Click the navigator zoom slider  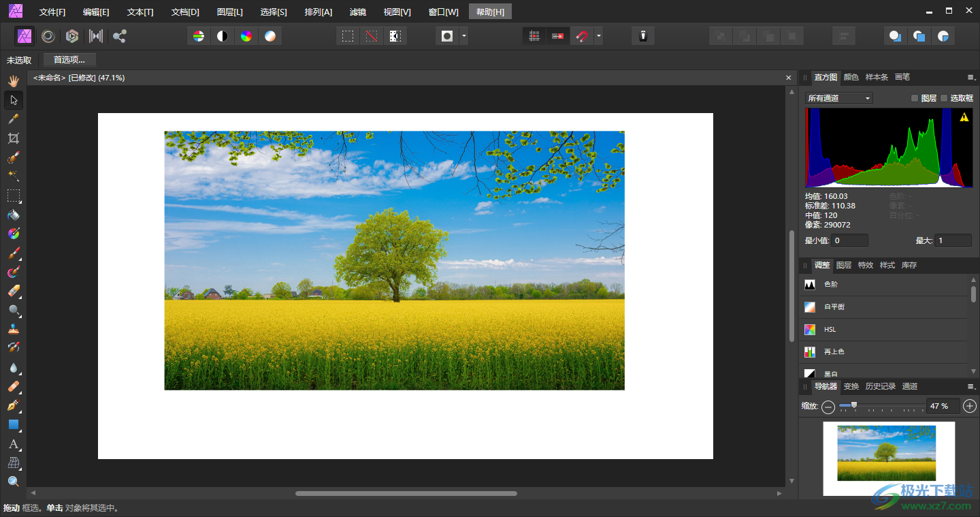pyautogui.click(x=854, y=406)
